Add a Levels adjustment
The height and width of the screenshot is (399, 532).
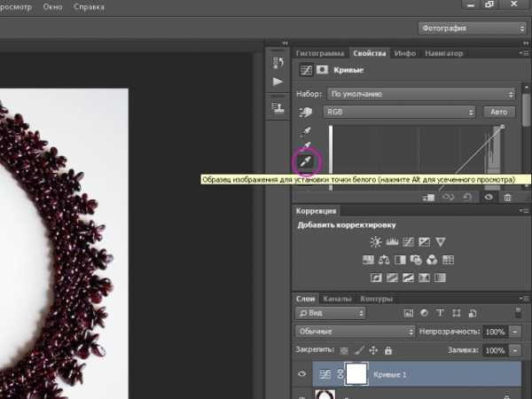coord(392,242)
